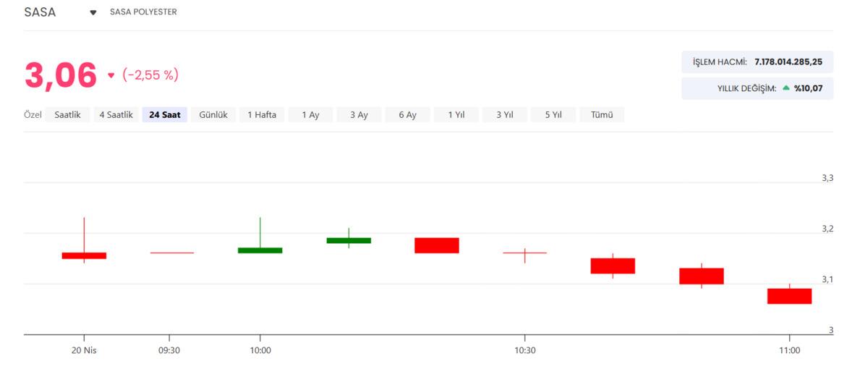Show the 1 Hafta range
The height and width of the screenshot is (377, 868).
[262, 114]
